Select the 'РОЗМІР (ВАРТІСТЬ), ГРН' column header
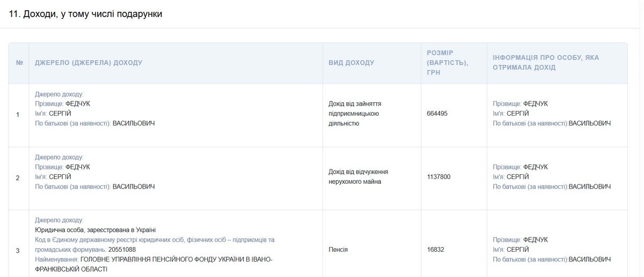Viewport: 644px width, 277px height. click(x=448, y=63)
